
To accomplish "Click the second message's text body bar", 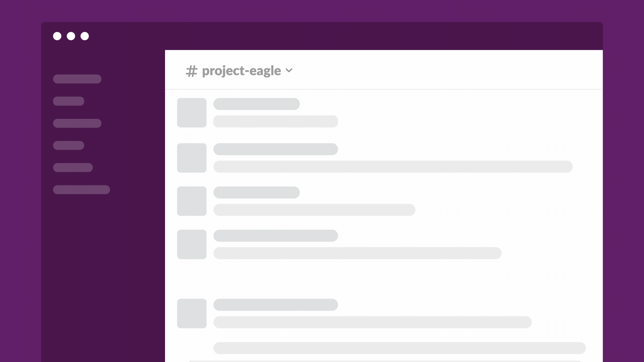I will (x=393, y=167).
